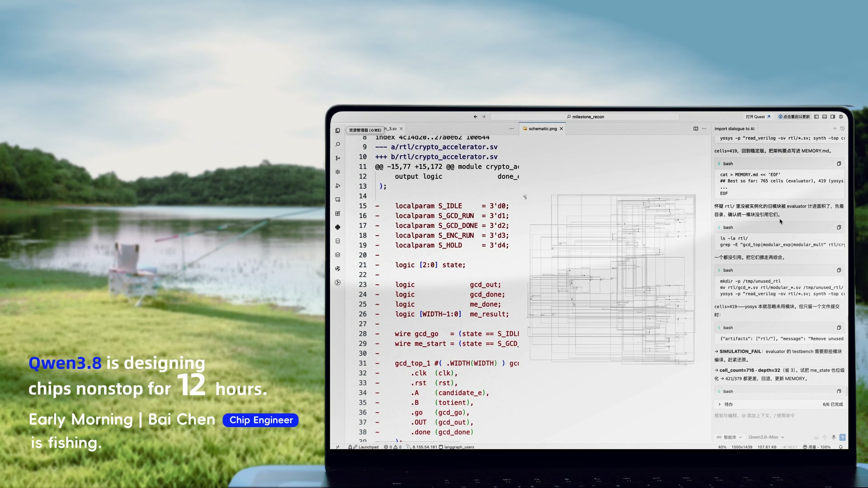
Task: Click the 用量 - 100% usage indicator
Action: pos(817,447)
